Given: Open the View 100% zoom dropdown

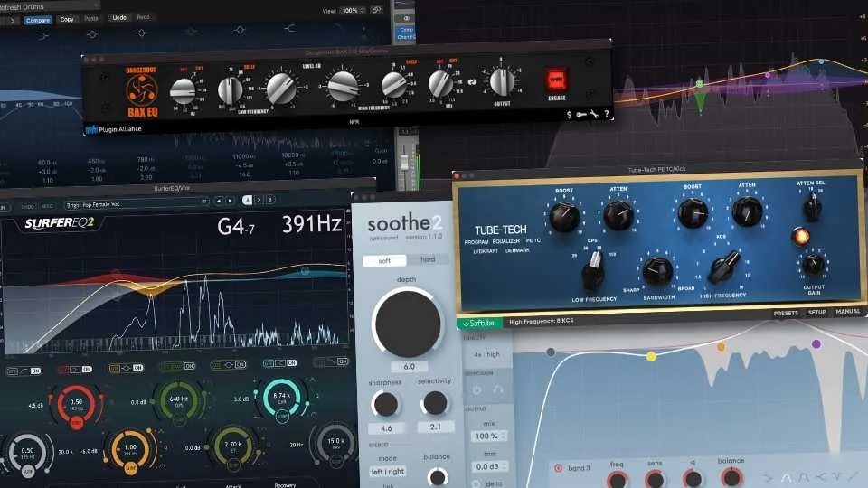Looking at the screenshot, I should coord(352,11).
